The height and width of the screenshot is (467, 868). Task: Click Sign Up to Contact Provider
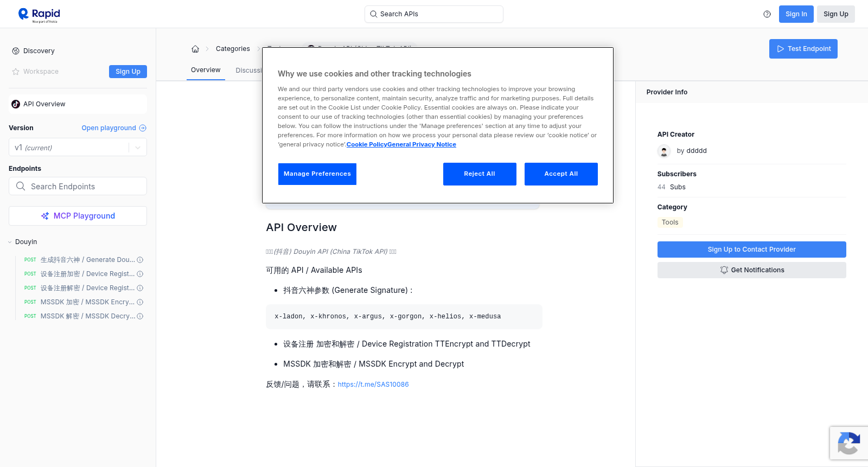752,250
